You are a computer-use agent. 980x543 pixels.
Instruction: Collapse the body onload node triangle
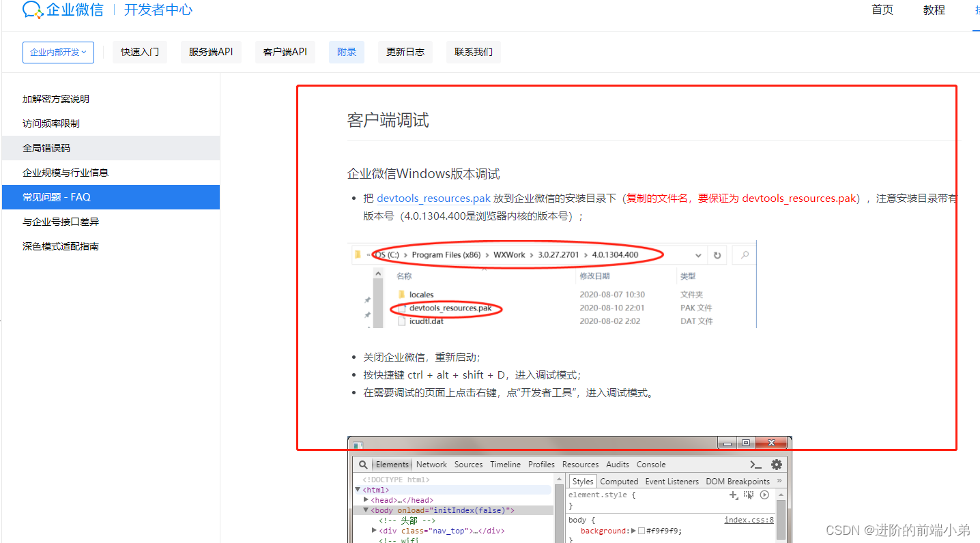pos(366,510)
